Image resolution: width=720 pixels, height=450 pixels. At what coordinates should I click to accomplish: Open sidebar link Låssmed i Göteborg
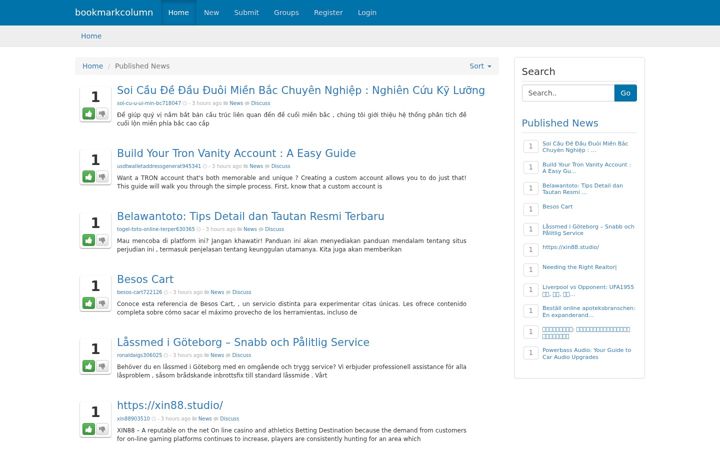pos(588,230)
